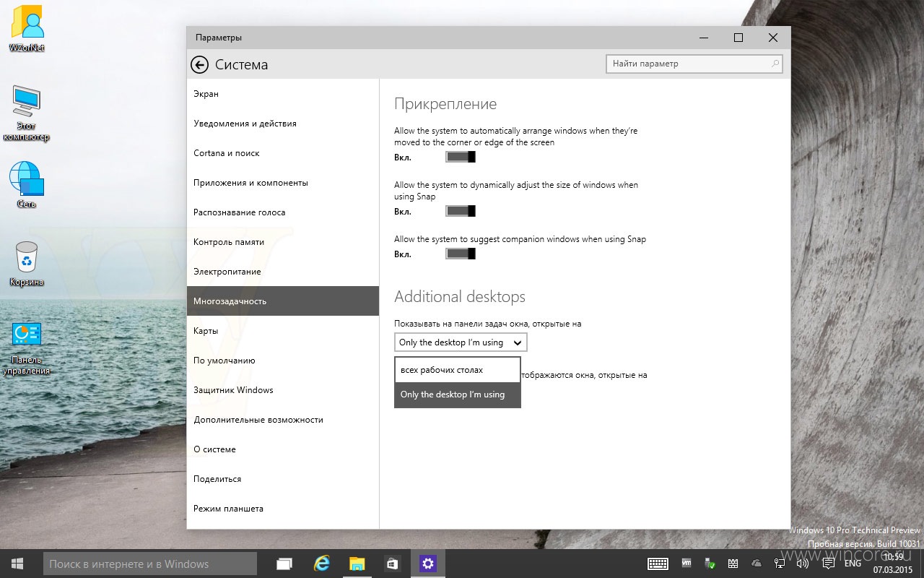Viewport: 924px width, 578px height.
Task: Open Защитник Windows section
Action: tap(283, 390)
